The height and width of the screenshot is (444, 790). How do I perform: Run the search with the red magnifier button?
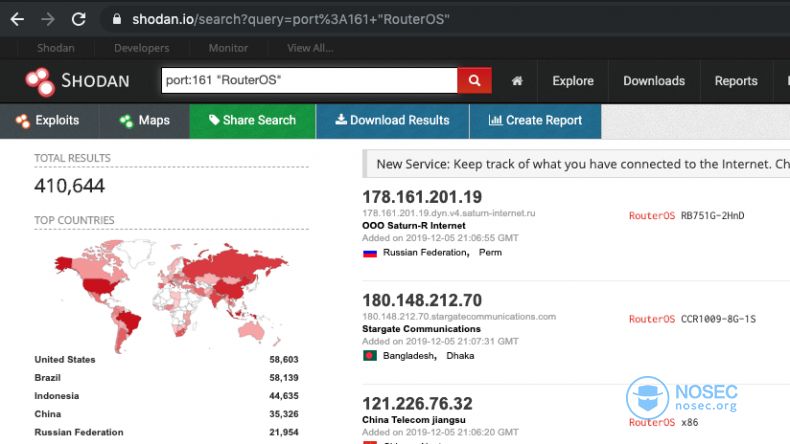[474, 81]
